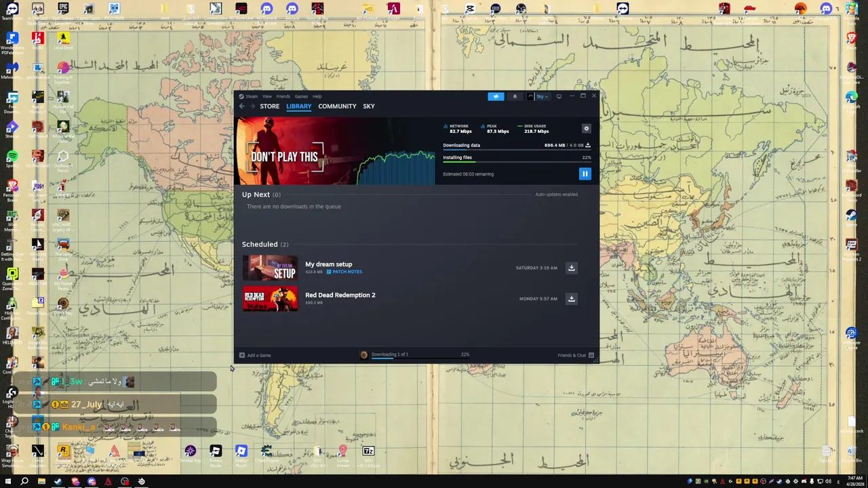Open Friends & Chat
The height and width of the screenshot is (488, 868).
(576, 355)
